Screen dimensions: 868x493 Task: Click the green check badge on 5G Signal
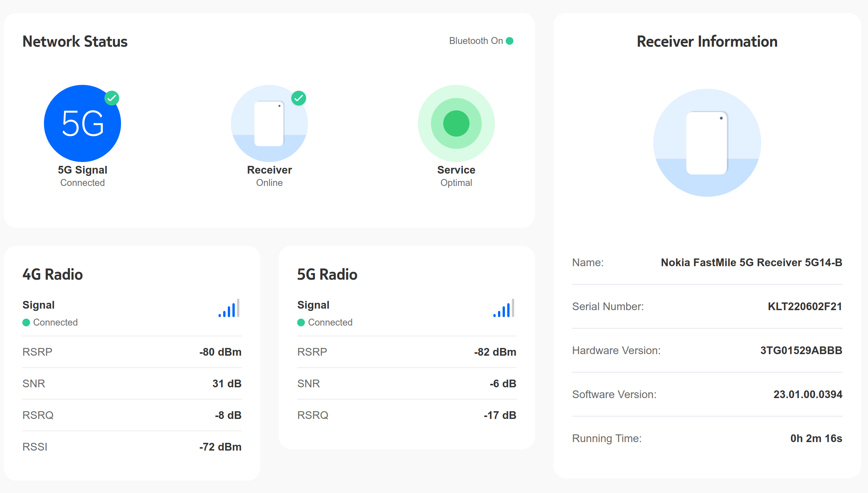tap(112, 98)
